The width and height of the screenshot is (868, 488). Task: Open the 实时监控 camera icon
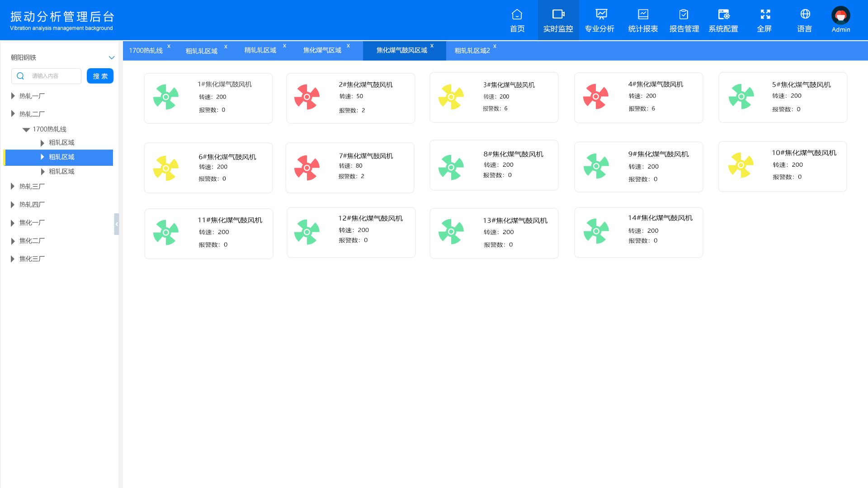pos(558,15)
